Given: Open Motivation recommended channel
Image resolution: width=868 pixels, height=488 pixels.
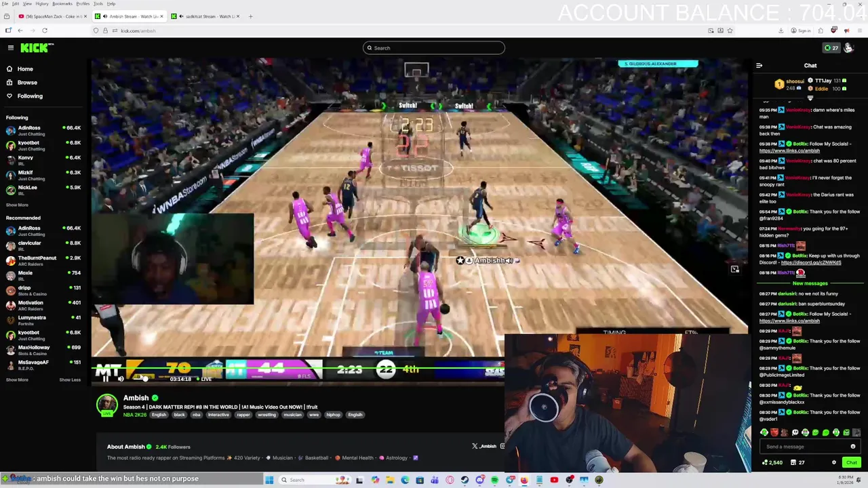Looking at the screenshot, I should 42,305.
